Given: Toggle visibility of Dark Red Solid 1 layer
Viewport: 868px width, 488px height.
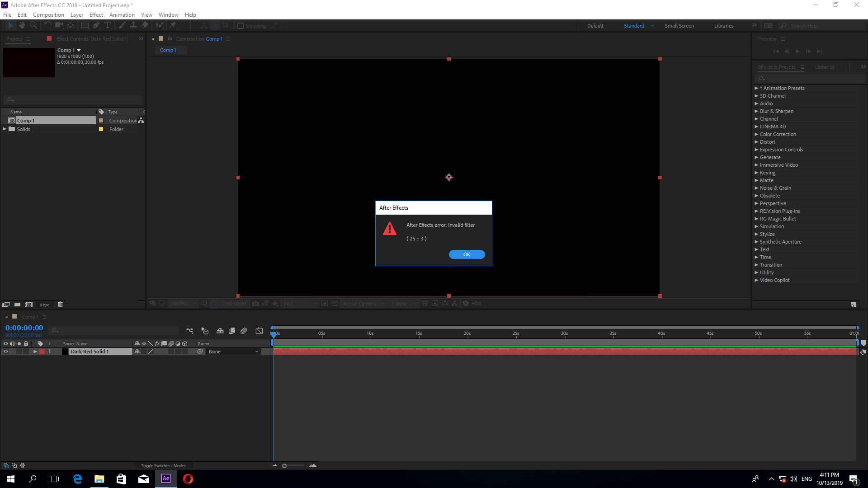Looking at the screenshot, I should coord(5,352).
